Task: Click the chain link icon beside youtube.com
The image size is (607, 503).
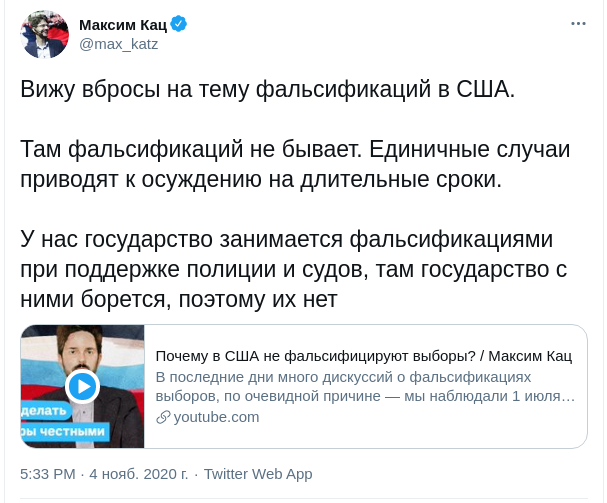Action: pyautogui.click(x=163, y=417)
